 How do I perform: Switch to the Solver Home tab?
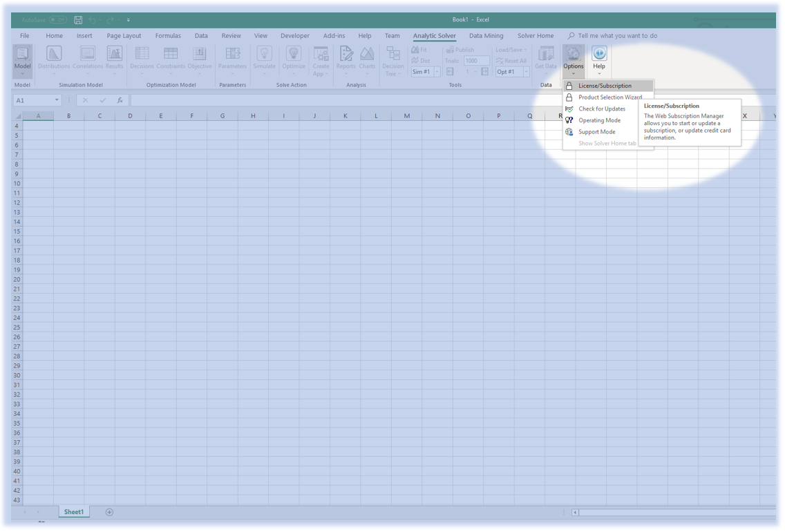pos(535,35)
